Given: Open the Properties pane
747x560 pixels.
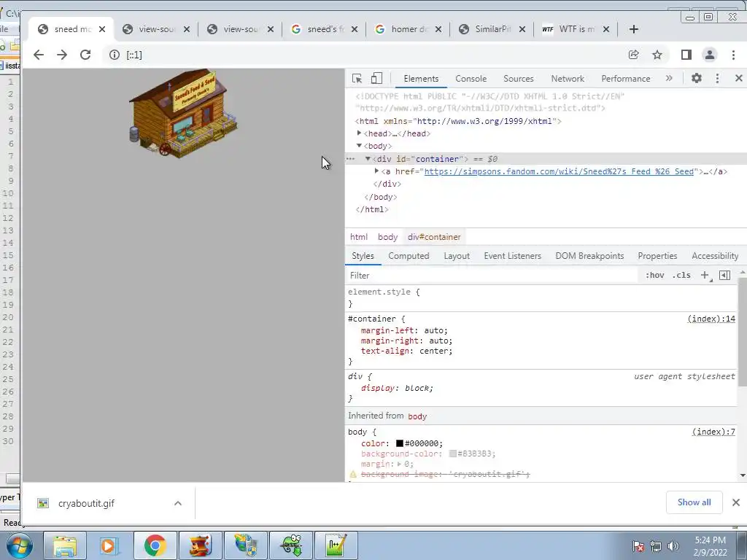Looking at the screenshot, I should click(x=657, y=256).
